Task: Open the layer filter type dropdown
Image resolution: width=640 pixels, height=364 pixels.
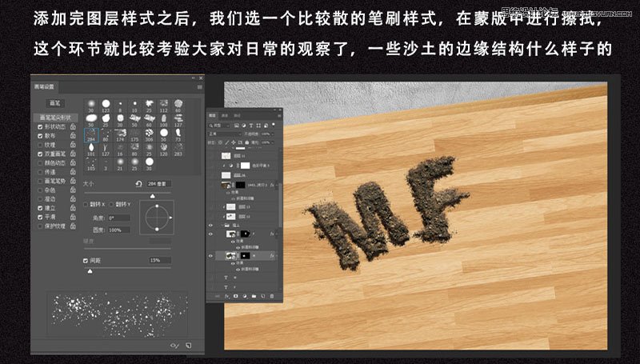Action: [x=219, y=126]
